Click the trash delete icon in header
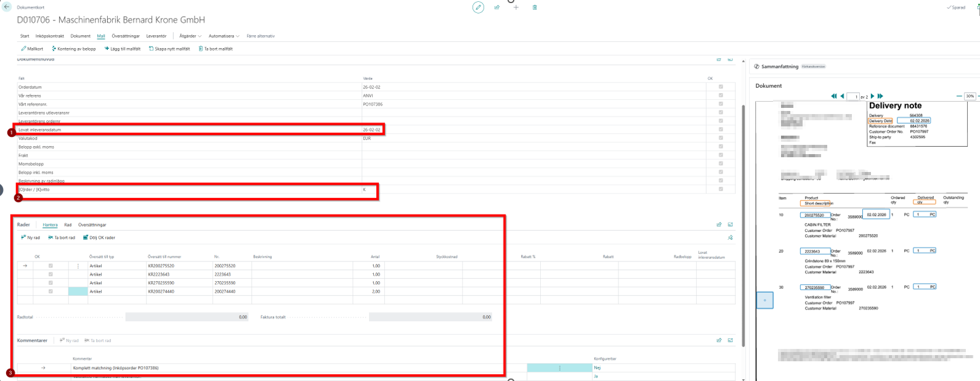This screenshot has width=980, height=381. tap(535, 7)
